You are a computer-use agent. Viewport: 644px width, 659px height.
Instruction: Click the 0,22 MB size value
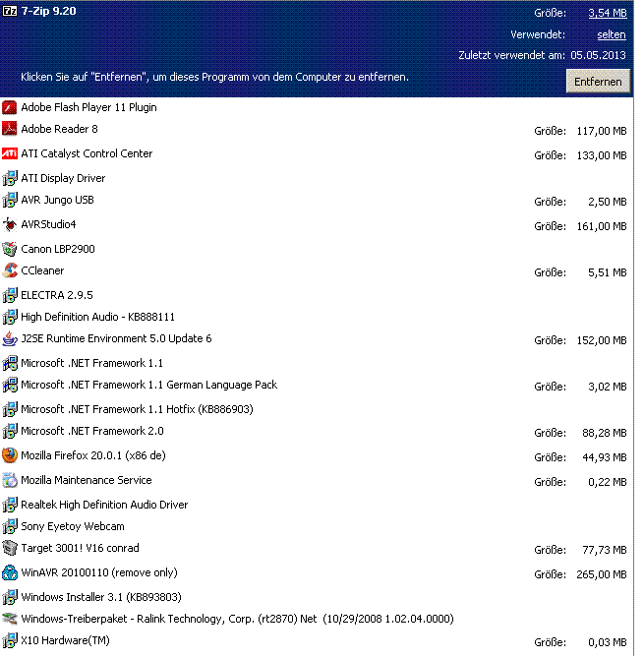coord(608,482)
